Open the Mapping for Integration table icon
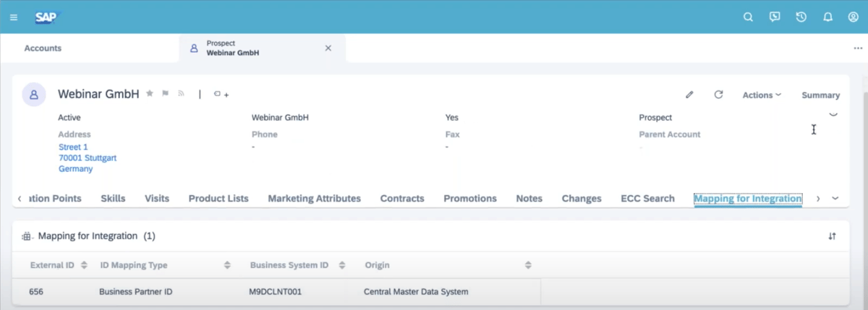 [27, 236]
